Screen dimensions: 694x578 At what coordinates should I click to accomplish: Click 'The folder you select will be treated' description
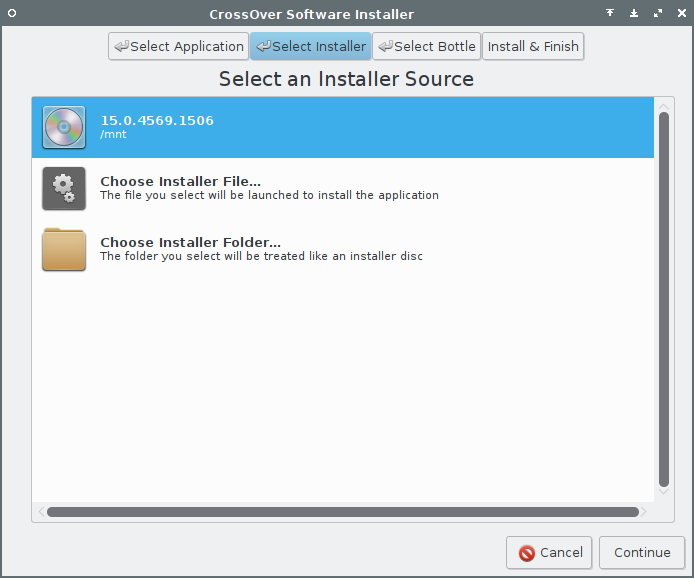click(x=261, y=256)
